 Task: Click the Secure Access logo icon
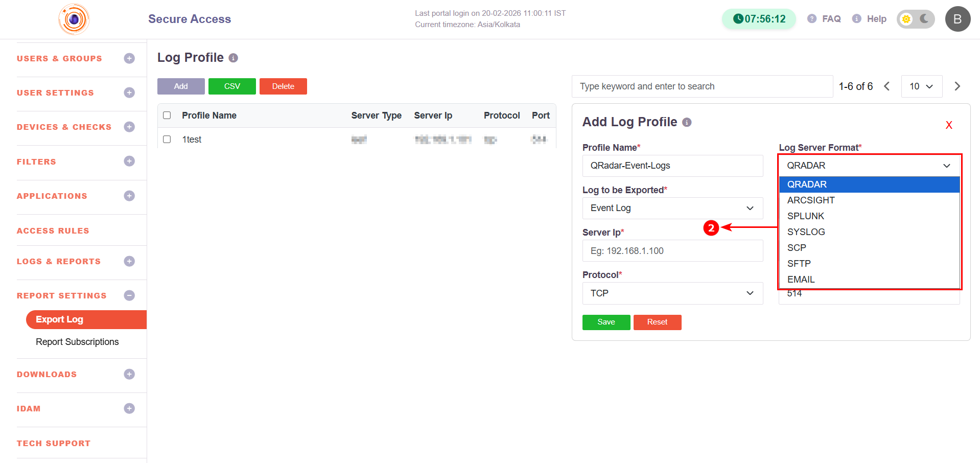[74, 19]
